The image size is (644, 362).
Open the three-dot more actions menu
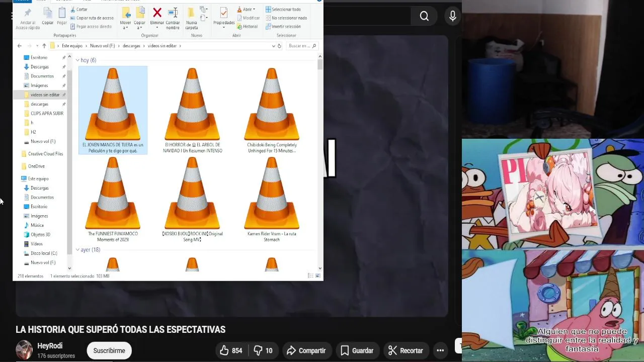coord(440,350)
